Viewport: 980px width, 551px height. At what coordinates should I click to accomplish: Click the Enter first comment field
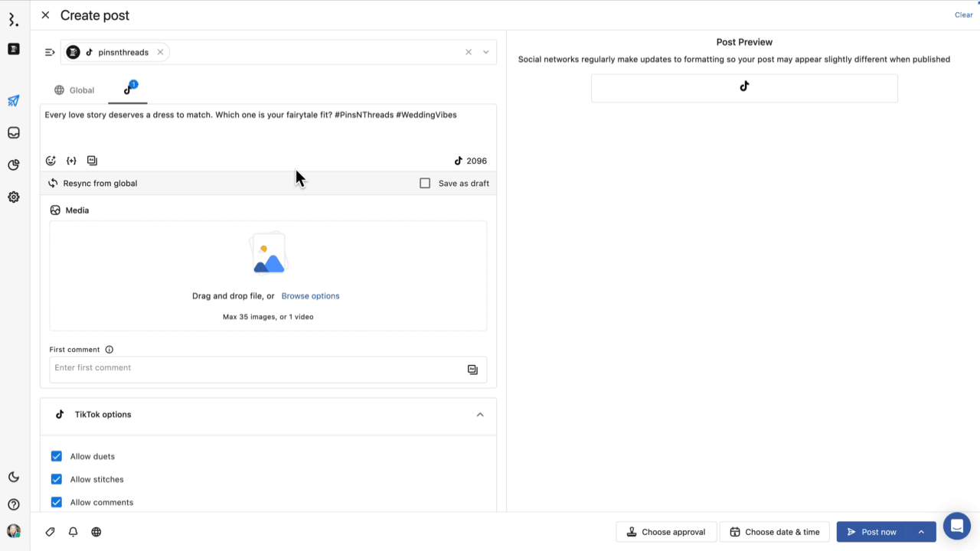point(256,369)
